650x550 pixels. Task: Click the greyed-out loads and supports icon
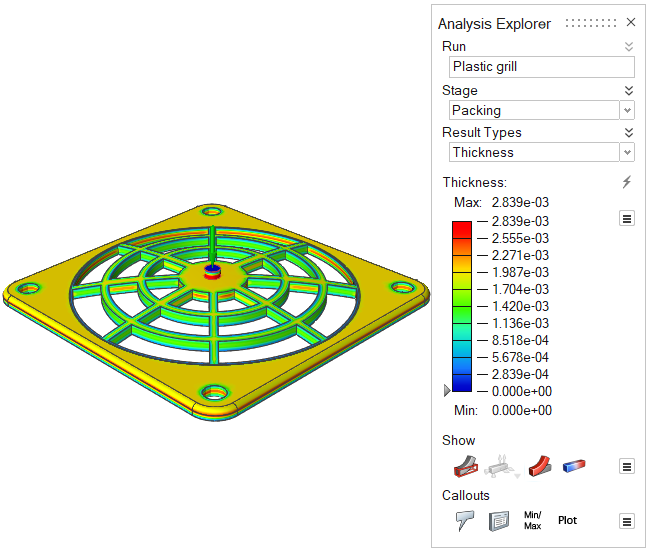pos(500,466)
